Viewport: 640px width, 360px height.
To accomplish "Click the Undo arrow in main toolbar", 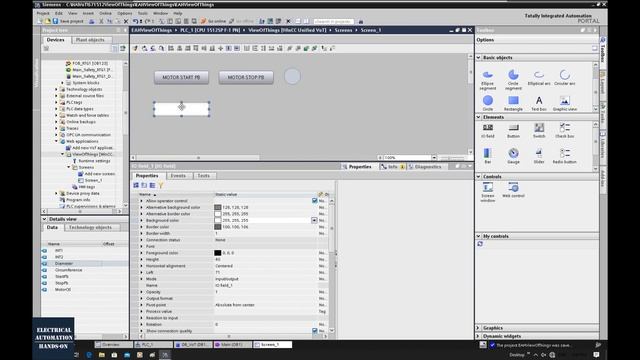I will pyautogui.click(x=136, y=21).
